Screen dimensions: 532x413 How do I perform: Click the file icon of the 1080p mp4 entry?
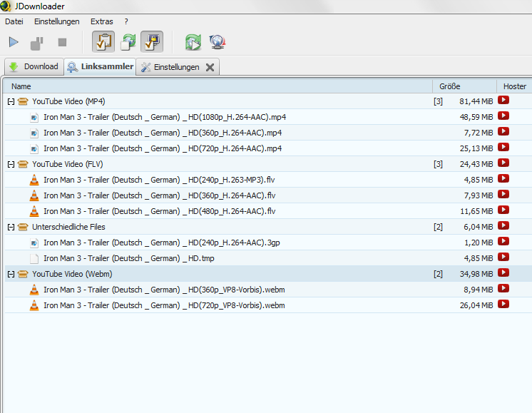pos(34,118)
